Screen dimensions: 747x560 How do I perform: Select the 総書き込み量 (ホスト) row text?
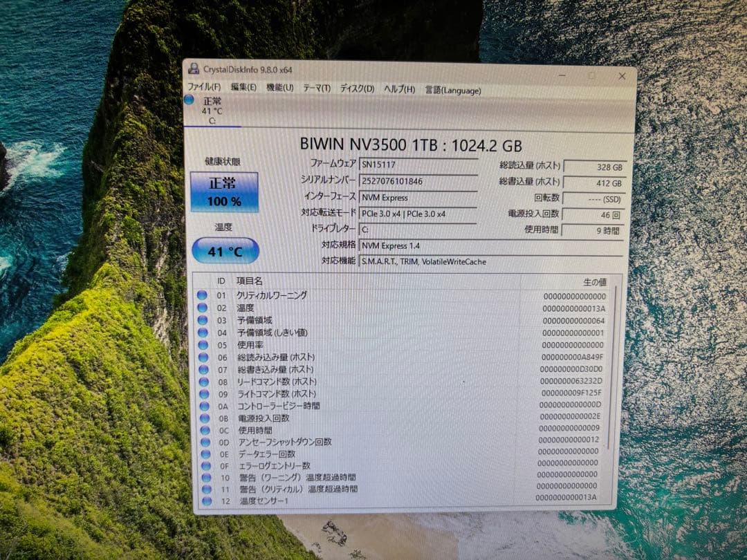point(276,369)
